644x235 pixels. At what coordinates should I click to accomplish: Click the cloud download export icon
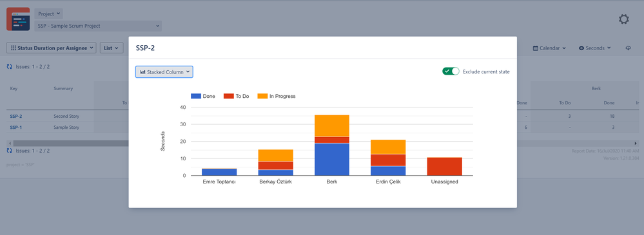pos(628,48)
